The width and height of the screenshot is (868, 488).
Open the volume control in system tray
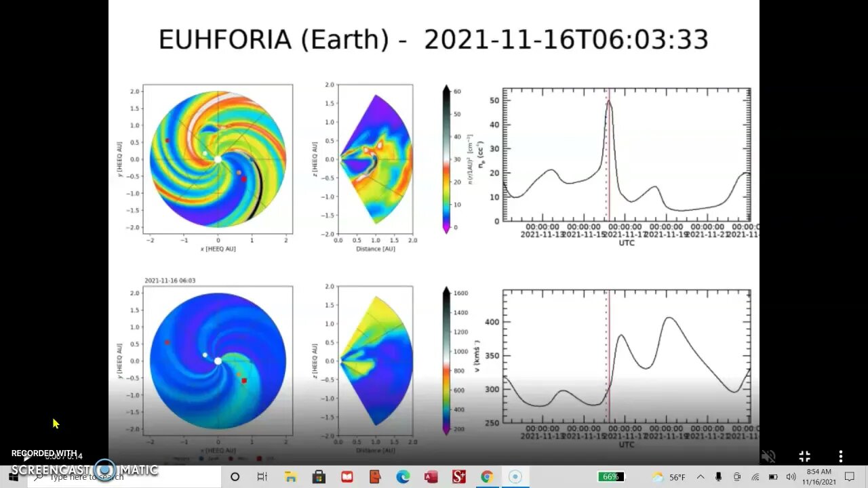click(x=791, y=477)
